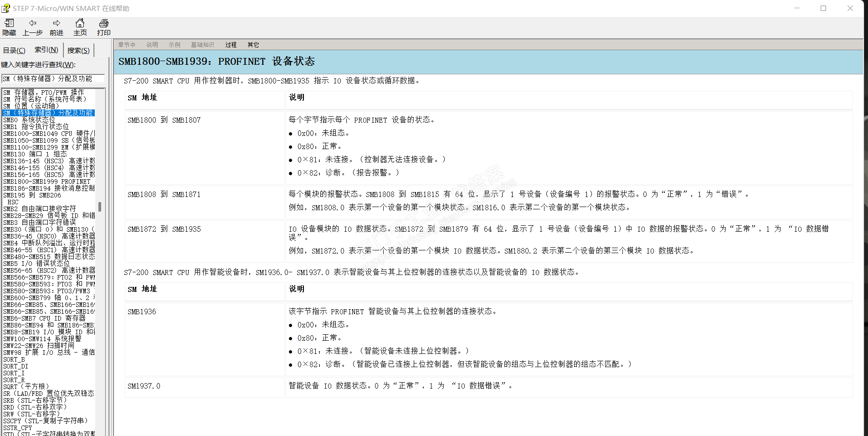Viewport: 868px width, 436px height.
Task: Select index entry SMB480-SMB515 数据日志状态
Action: pos(49,257)
